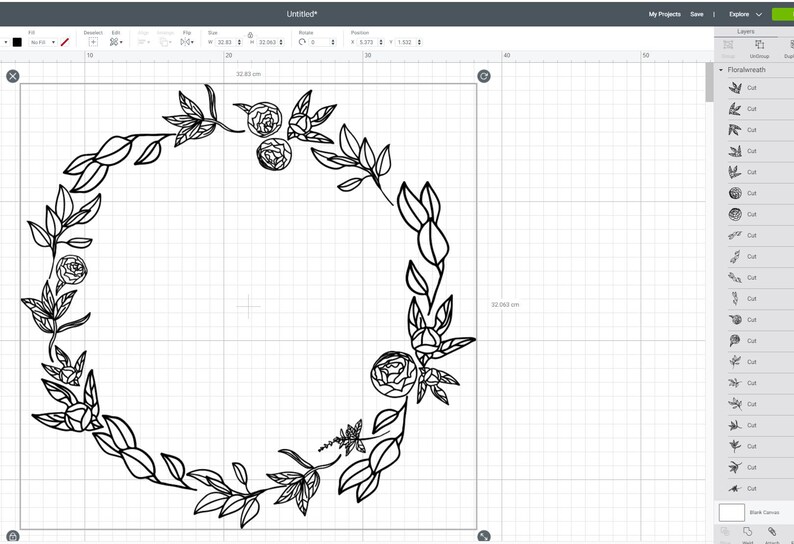Click the Blank Canvas label
Viewport: 794px width, 544px height.
[764, 513]
